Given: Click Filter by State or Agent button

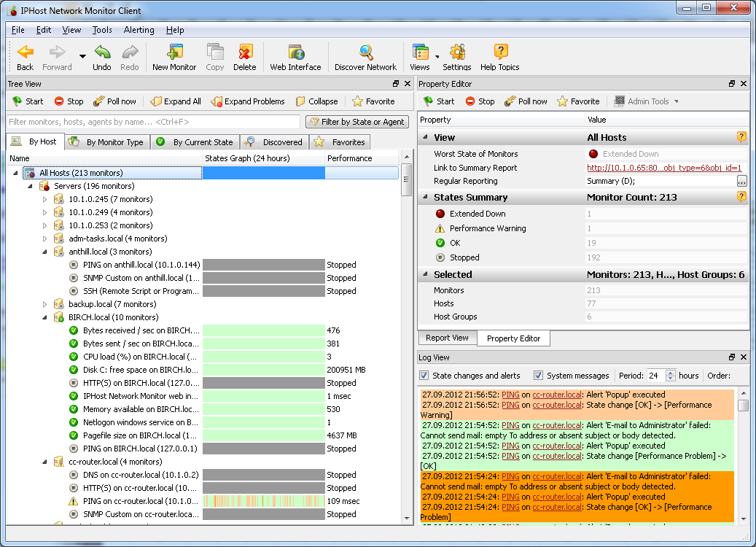Looking at the screenshot, I should (x=356, y=122).
